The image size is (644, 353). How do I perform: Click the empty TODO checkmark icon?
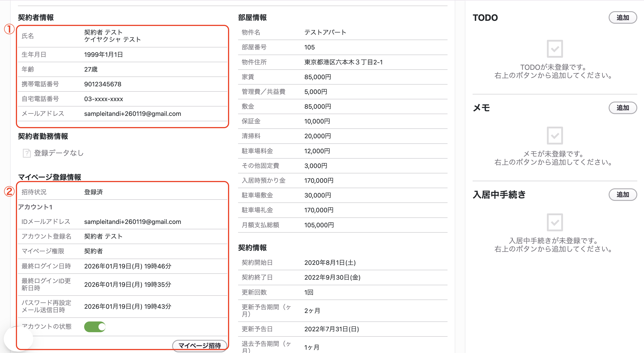click(x=555, y=49)
